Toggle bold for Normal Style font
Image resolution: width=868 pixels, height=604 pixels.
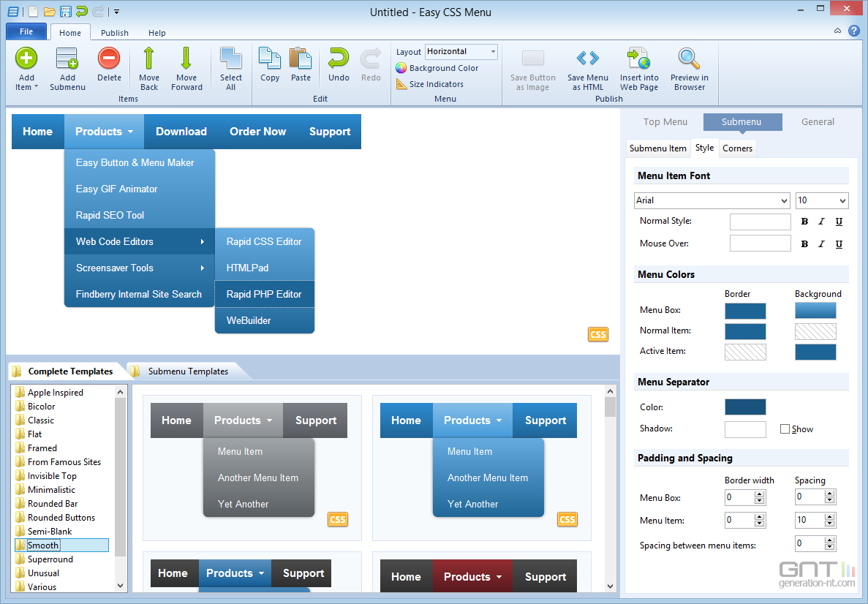click(804, 222)
